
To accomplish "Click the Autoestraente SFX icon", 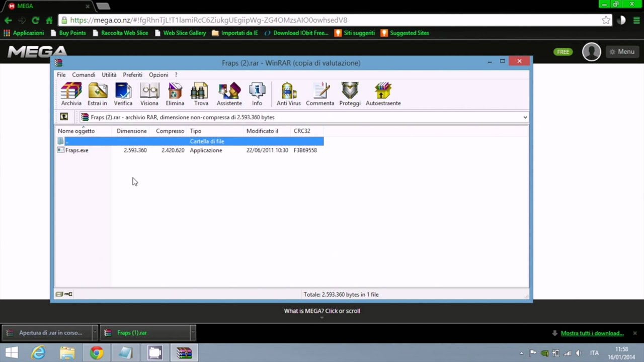I will point(383,95).
